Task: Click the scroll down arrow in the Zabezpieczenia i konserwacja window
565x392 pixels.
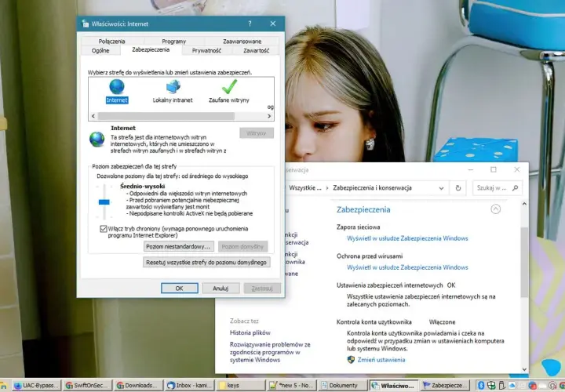Action: [524, 369]
